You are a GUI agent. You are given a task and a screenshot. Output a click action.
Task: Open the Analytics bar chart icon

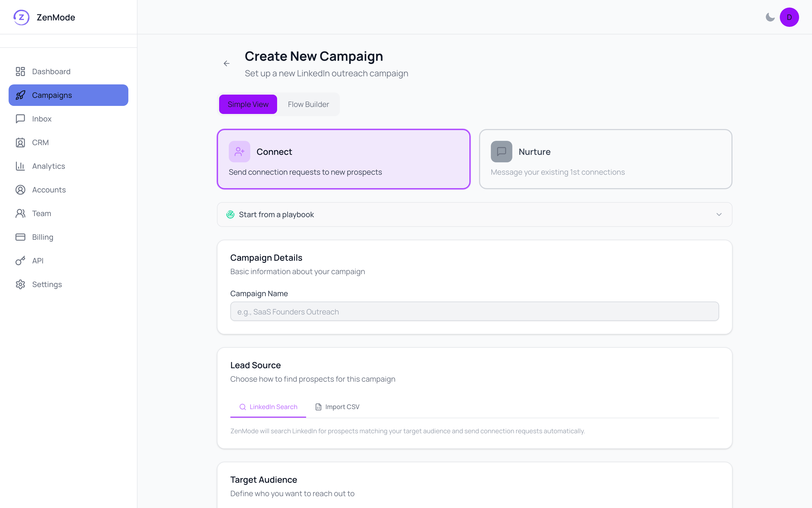[x=20, y=166]
